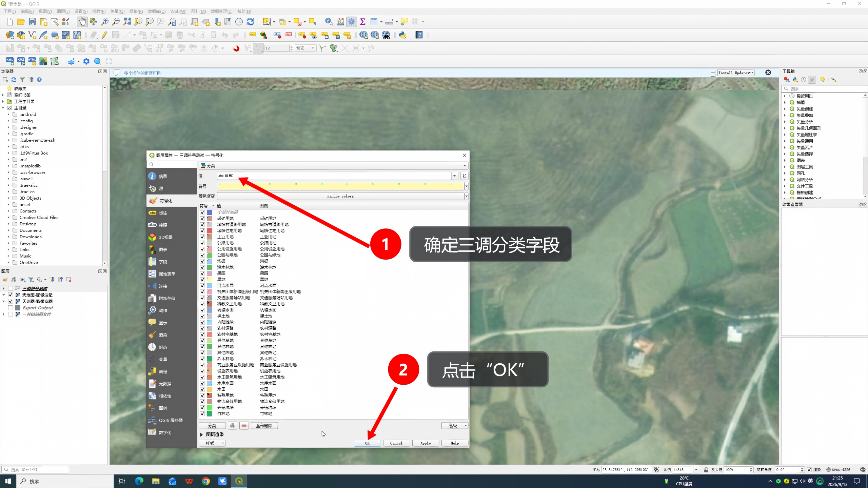The image size is (868, 488).
Task: Open the statistical summary sigma icon
Action: coord(363,22)
